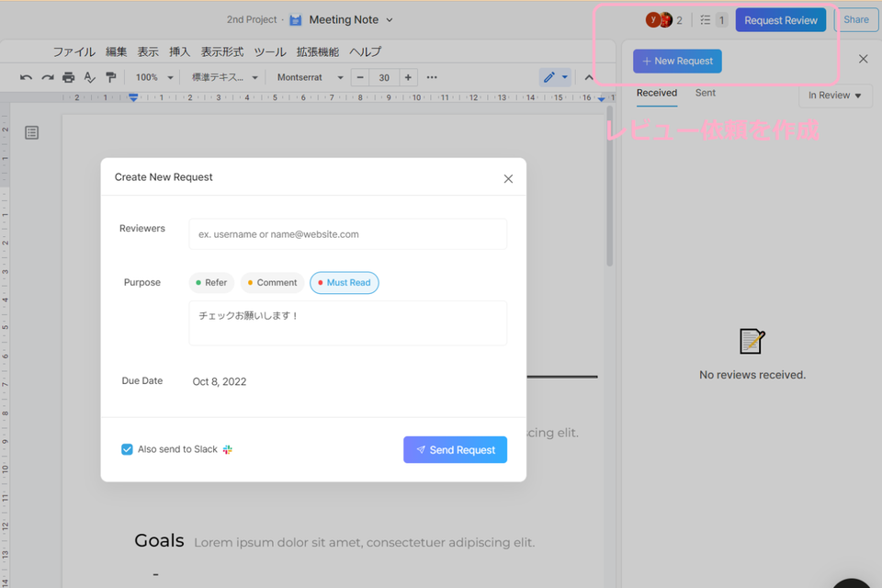Image resolution: width=882 pixels, height=588 pixels.
Task: Select the paint format roller icon
Action: click(111, 77)
